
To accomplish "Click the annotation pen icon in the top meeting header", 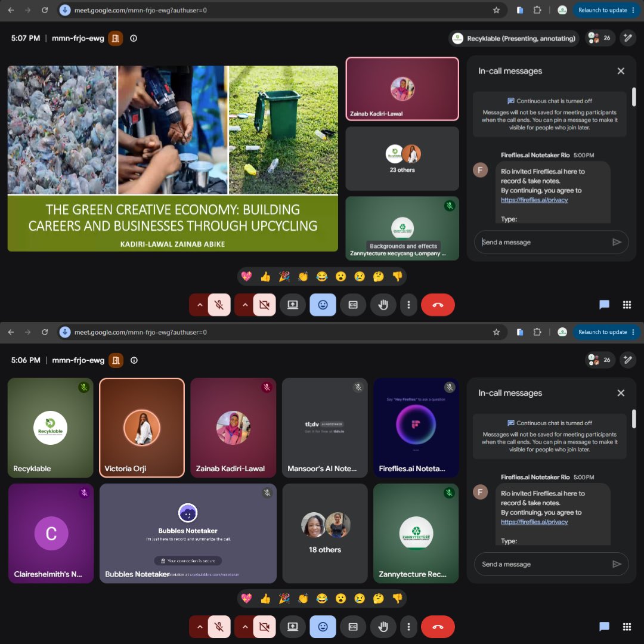I will click(627, 38).
